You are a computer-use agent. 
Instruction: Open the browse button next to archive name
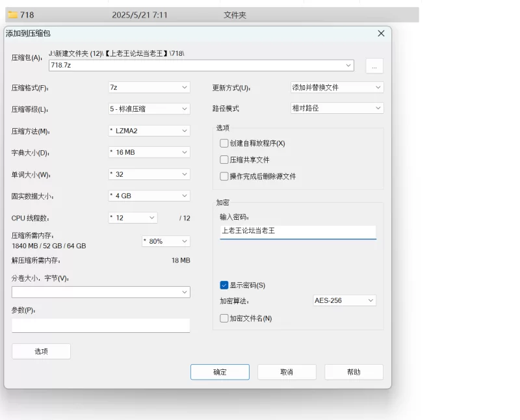click(x=374, y=66)
